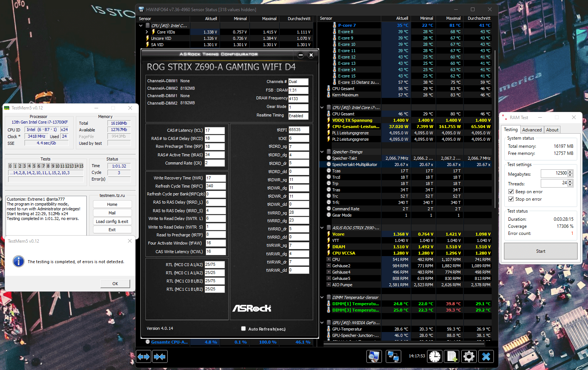This screenshot has width=588, height=370.
Task: Click the HWiNFO64 title bar app icon
Action: [141, 9]
